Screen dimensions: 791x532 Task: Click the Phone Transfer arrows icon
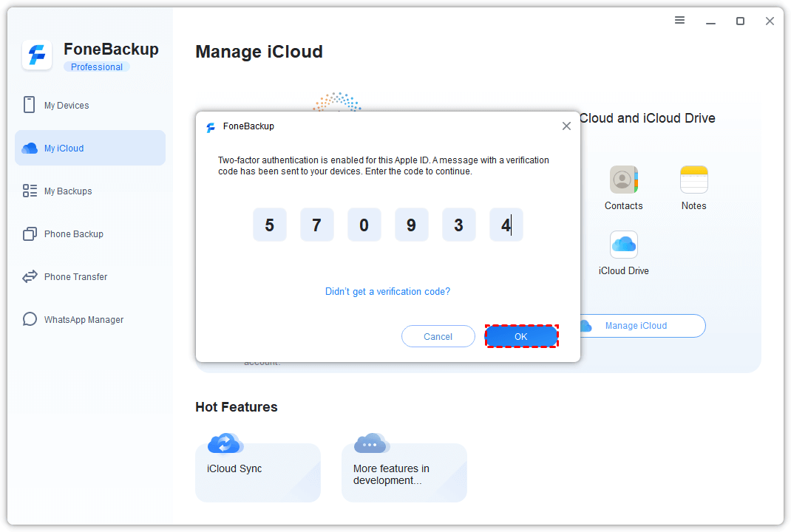pos(30,276)
